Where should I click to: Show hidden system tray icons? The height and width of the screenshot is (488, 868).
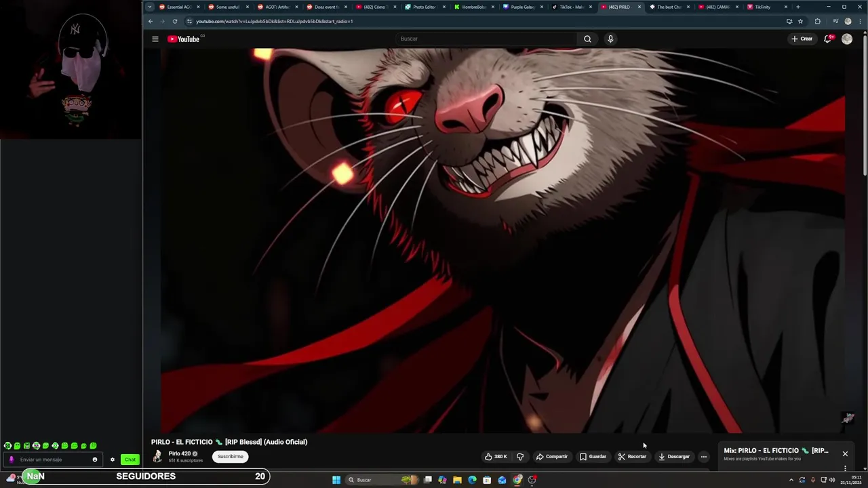coord(791,480)
